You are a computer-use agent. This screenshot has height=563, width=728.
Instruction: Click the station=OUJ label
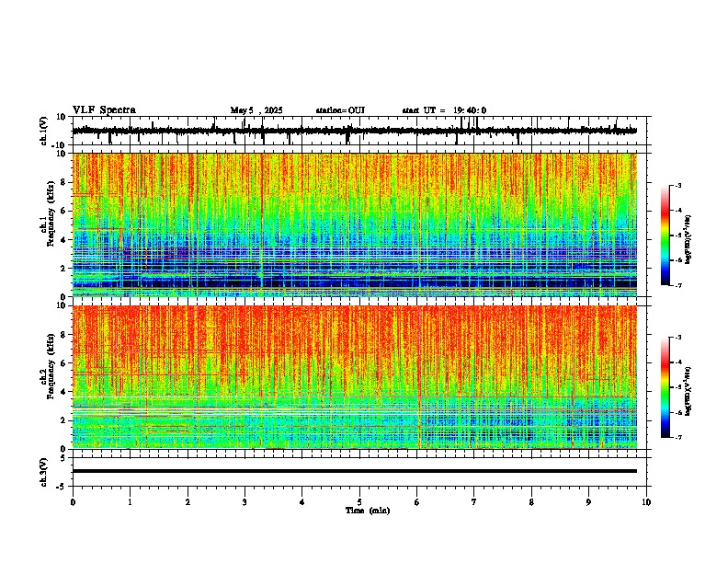340,110
